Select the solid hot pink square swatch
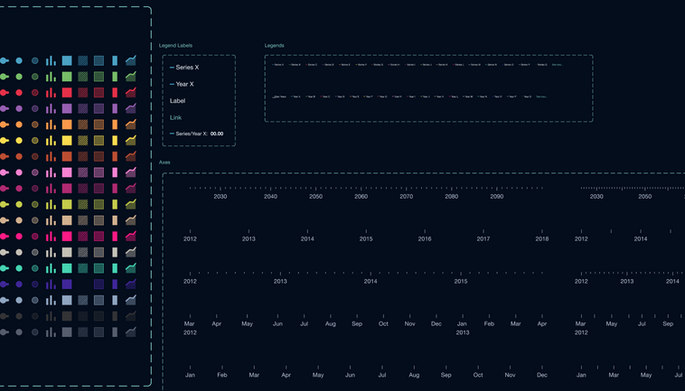This screenshot has height=391, width=685. coord(67,236)
